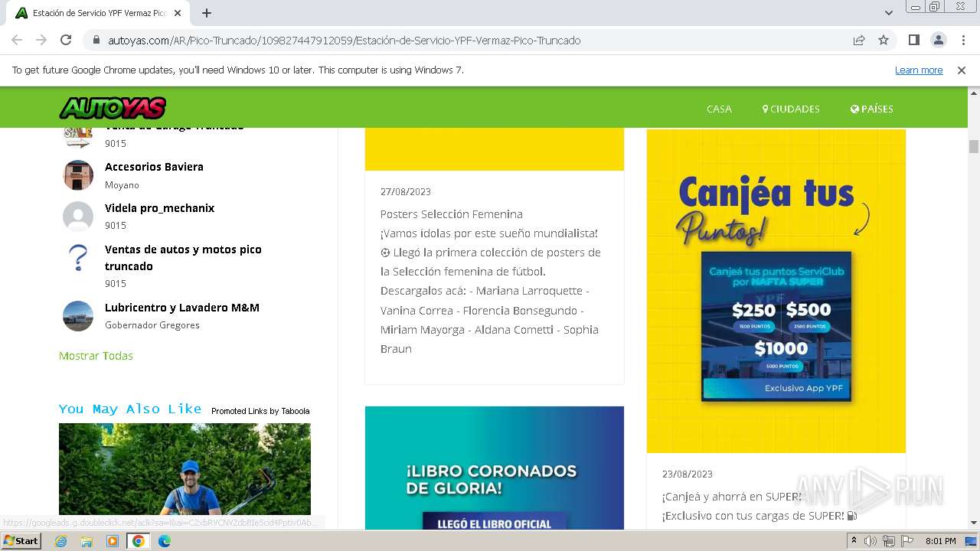Open the Accesorios Baviera listing

154,167
